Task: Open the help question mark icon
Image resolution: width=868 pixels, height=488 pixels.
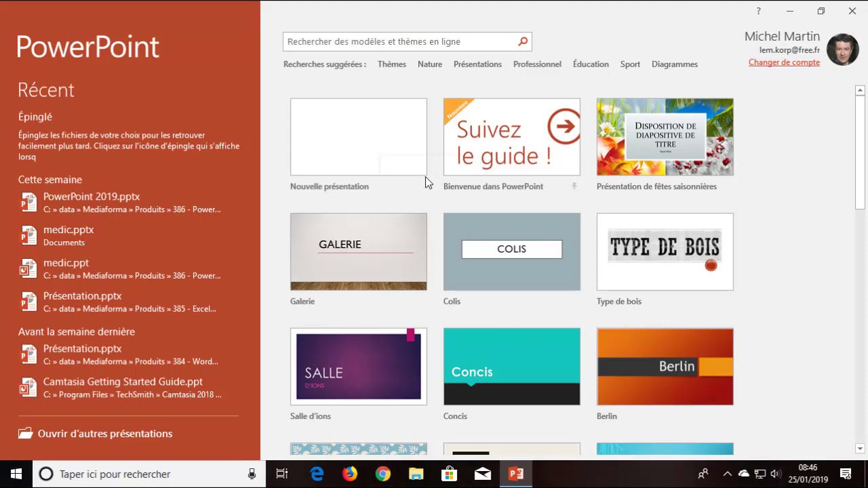Action: tap(758, 11)
